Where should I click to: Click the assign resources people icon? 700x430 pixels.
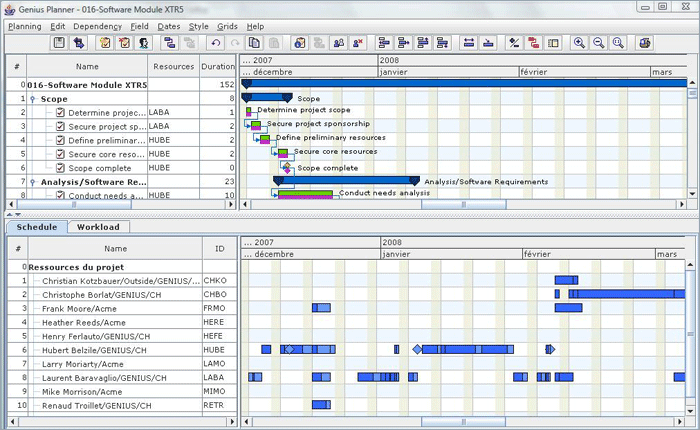tap(339, 43)
